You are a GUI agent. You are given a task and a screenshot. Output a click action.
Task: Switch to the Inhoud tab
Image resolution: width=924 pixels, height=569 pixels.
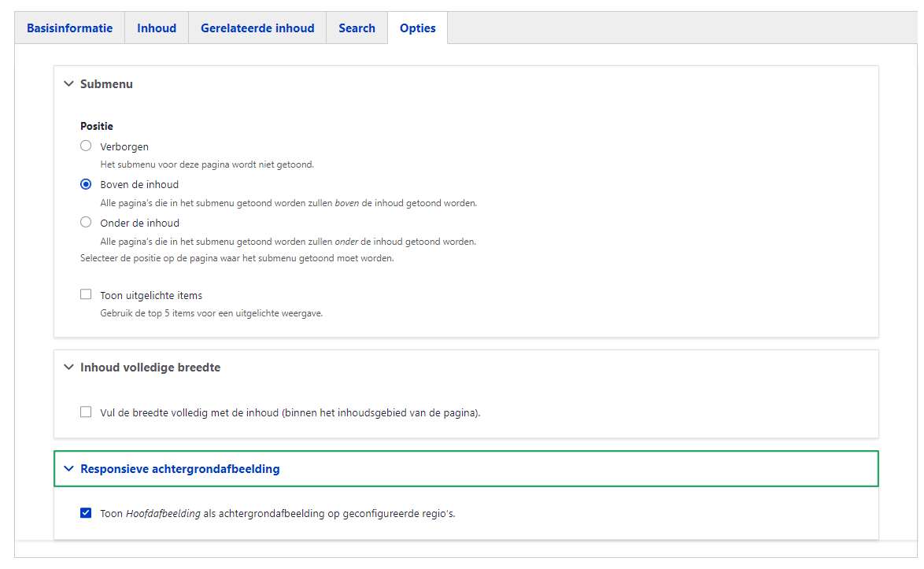click(x=157, y=28)
